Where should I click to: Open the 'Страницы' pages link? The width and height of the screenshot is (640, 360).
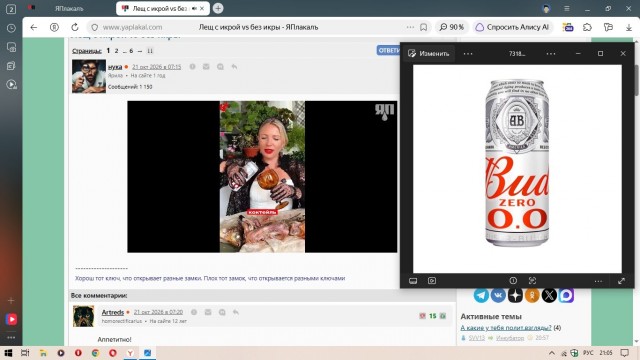[87, 51]
